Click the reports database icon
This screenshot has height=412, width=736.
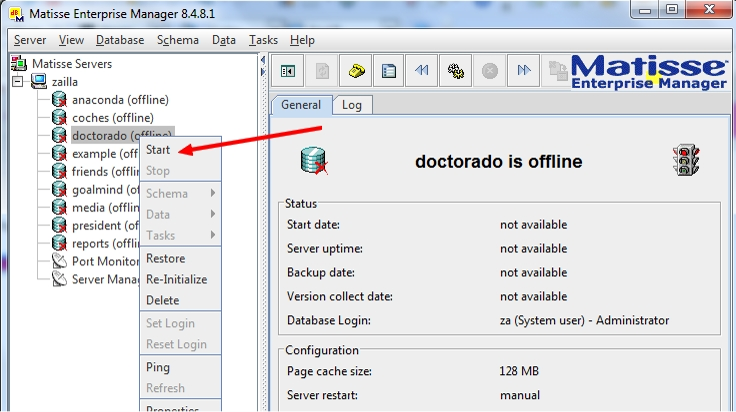[59, 243]
